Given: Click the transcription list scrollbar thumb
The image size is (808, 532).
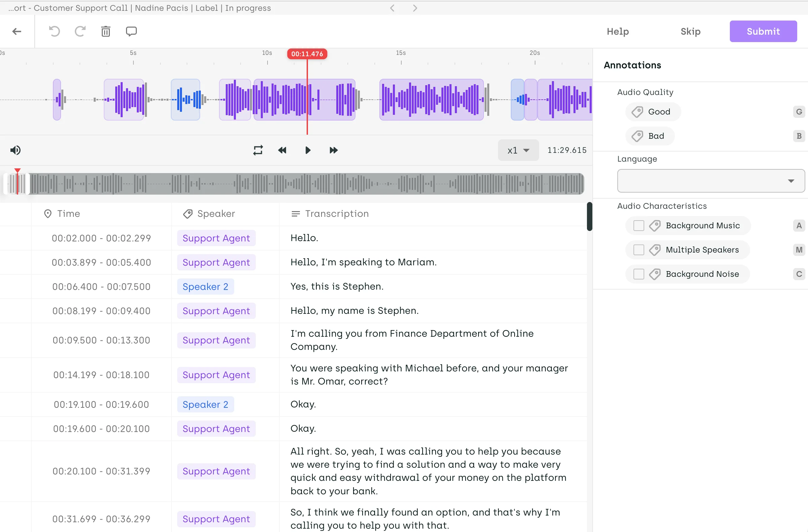Looking at the screenshot, I should point(589,217).
